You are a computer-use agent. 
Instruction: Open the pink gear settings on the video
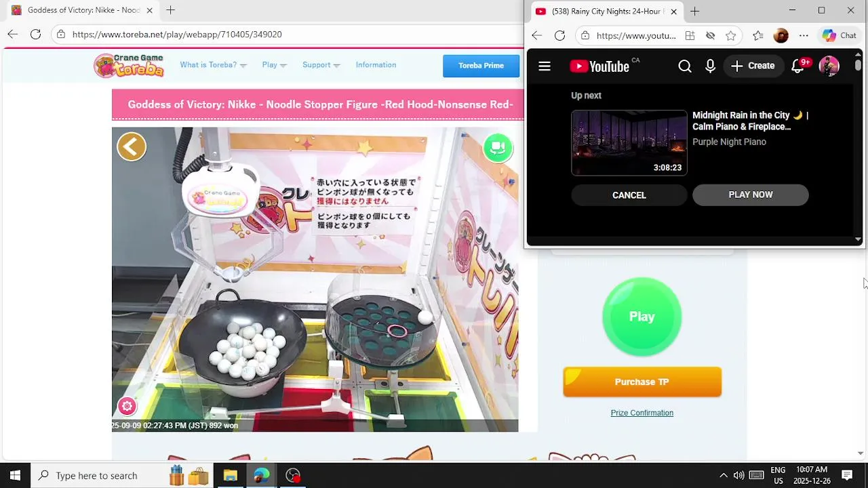coord(127,406)
